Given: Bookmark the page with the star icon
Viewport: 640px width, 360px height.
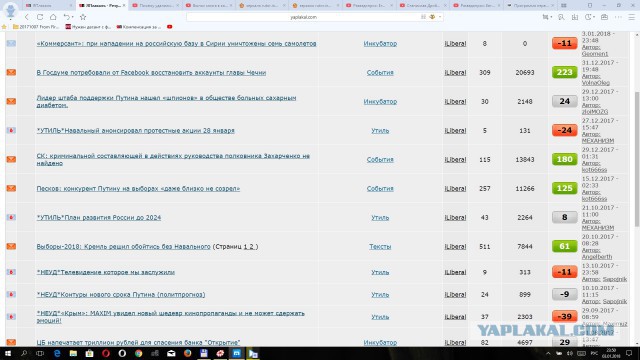Looking at the screenshot, I should point(83,17).
